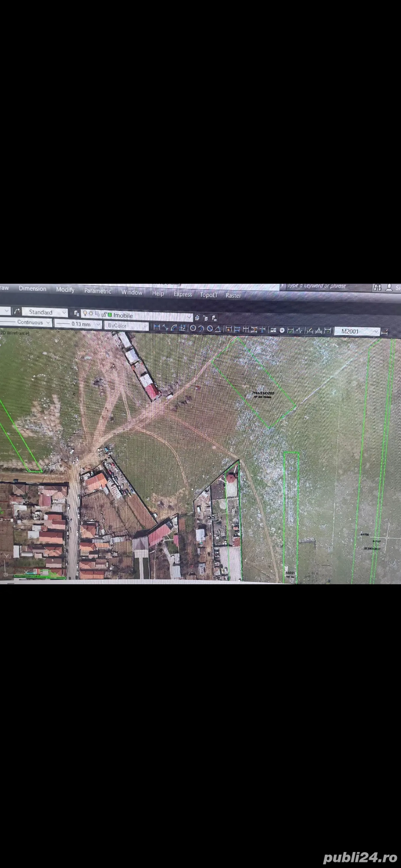The image size is (401, 868).
Task: Select the Aligned dimension tool
Action: pos(165,328)
